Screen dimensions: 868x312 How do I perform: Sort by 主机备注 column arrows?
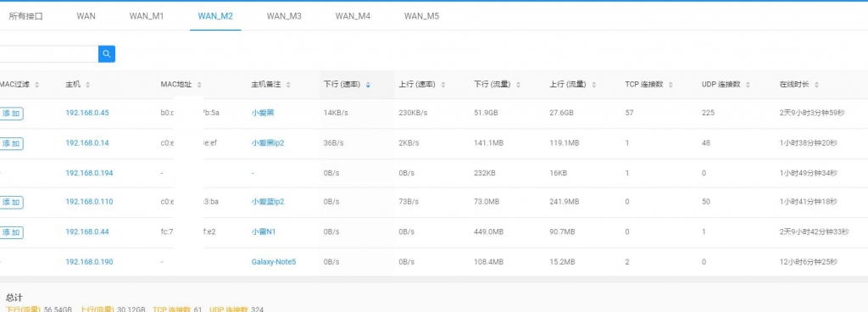pyautogui.click(x=288, y=85)
